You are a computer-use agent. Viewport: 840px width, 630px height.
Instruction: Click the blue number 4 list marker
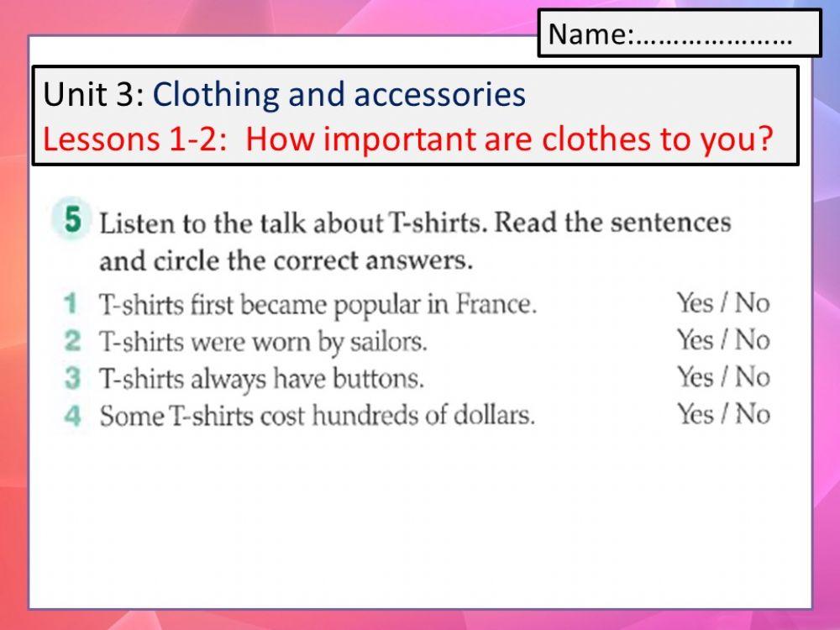click(73, 416)
